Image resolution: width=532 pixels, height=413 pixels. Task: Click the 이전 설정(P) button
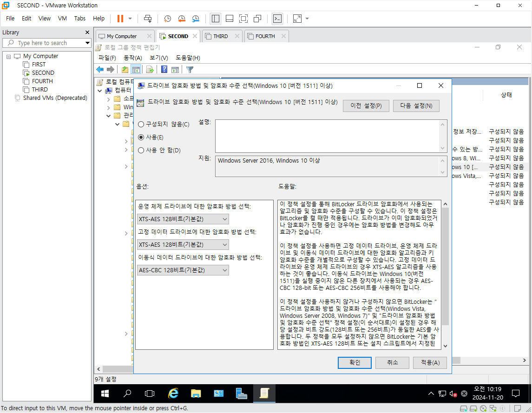(x=366, y=106)
